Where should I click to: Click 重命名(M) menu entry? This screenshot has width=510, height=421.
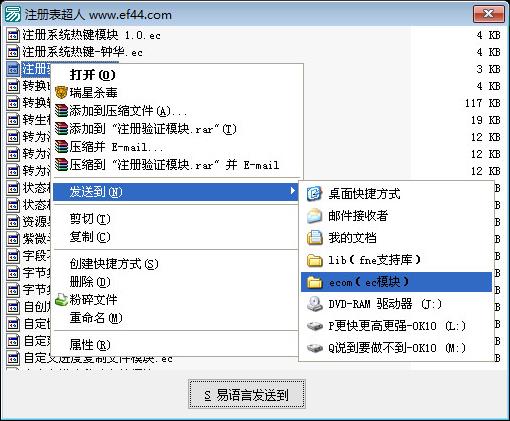coord(96,318)
